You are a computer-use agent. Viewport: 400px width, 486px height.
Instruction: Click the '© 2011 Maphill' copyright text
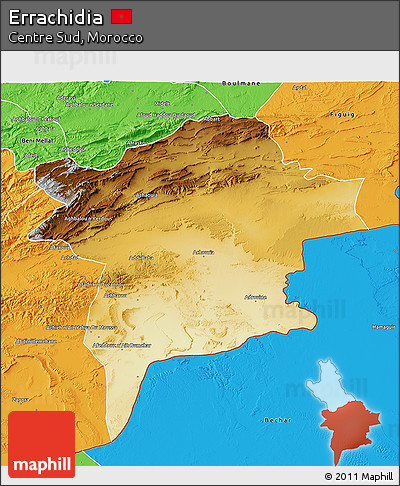click(359, 476)
